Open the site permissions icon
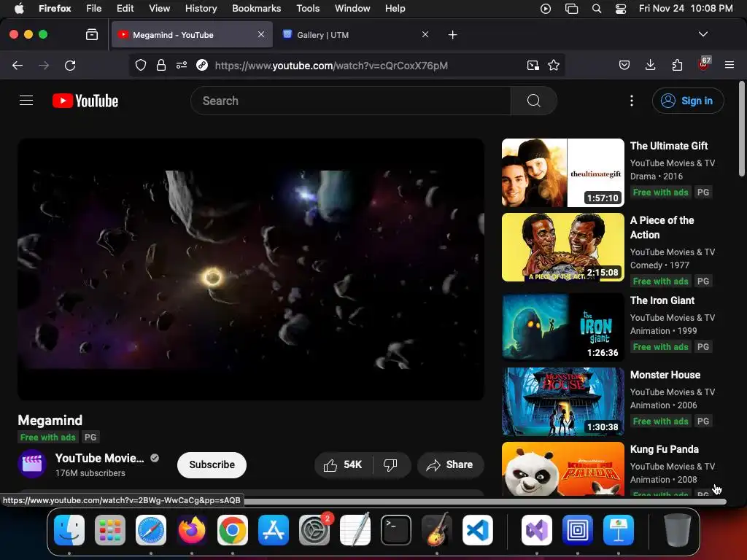 182,65
